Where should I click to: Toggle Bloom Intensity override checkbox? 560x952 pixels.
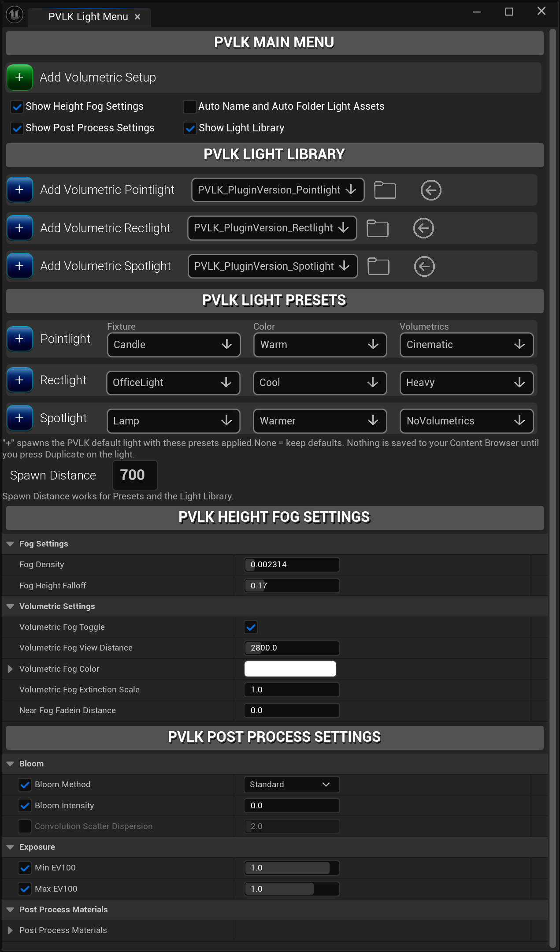[x=25, y=806]
